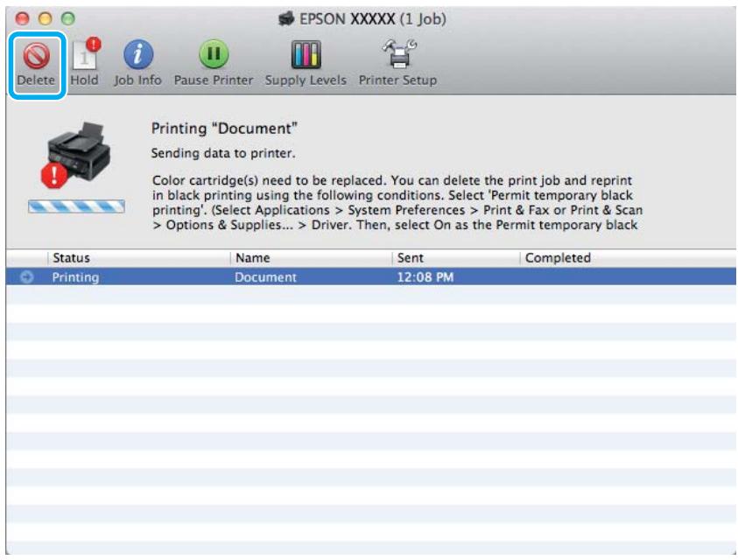
Task: Click the Delete job toolbar icon
Action: click(x=36, y=57)
